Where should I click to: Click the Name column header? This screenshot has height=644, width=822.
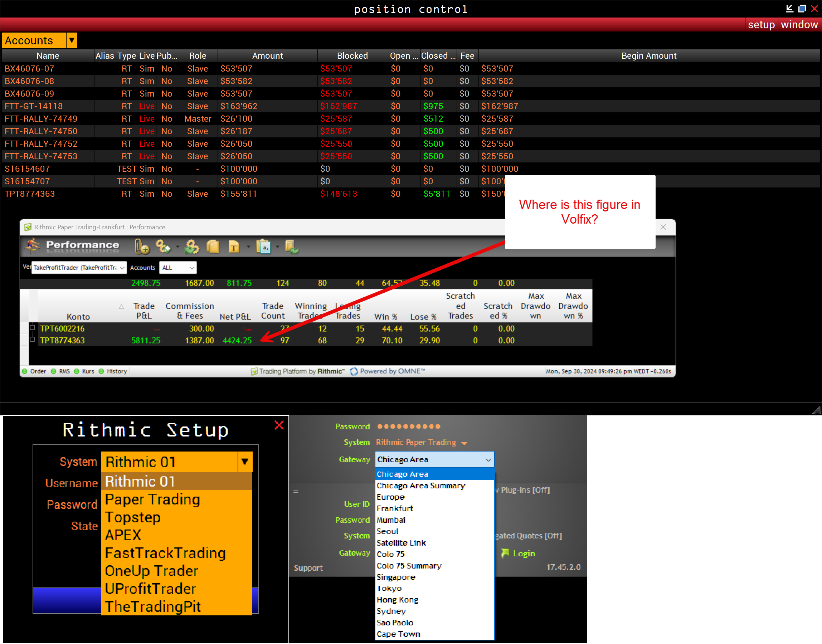[48, 56]
